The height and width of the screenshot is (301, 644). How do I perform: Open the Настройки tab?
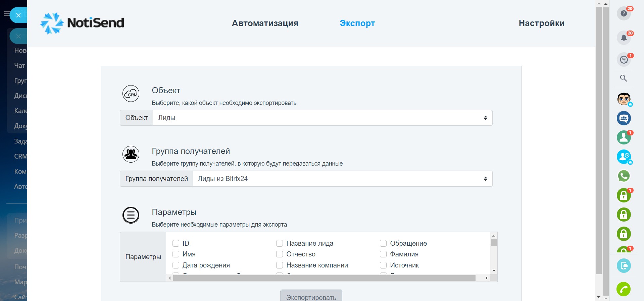click(541, 23)
